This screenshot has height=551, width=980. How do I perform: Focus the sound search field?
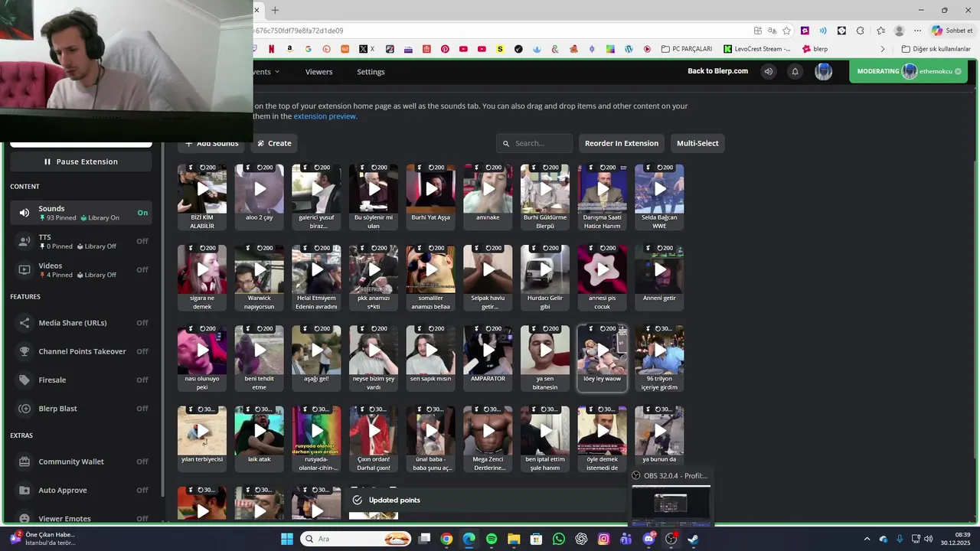point(534,143)
